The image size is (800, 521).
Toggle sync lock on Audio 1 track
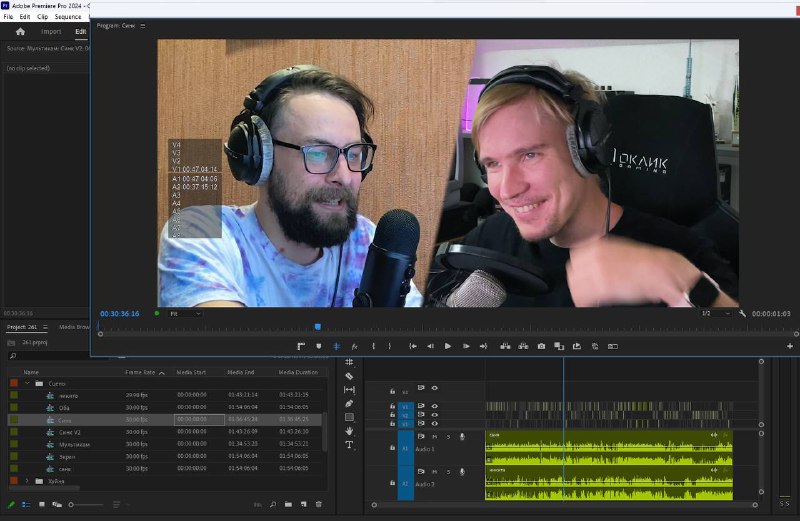[x=421, y=436]
